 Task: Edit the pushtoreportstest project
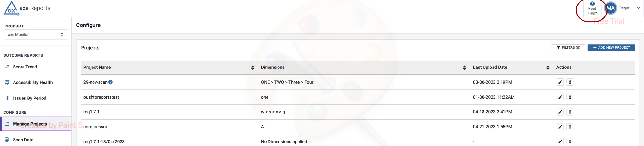(560, 97)
